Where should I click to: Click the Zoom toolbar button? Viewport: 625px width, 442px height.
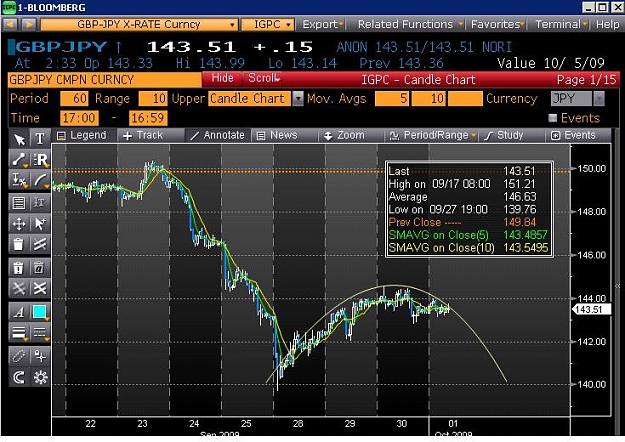(344, 136)
